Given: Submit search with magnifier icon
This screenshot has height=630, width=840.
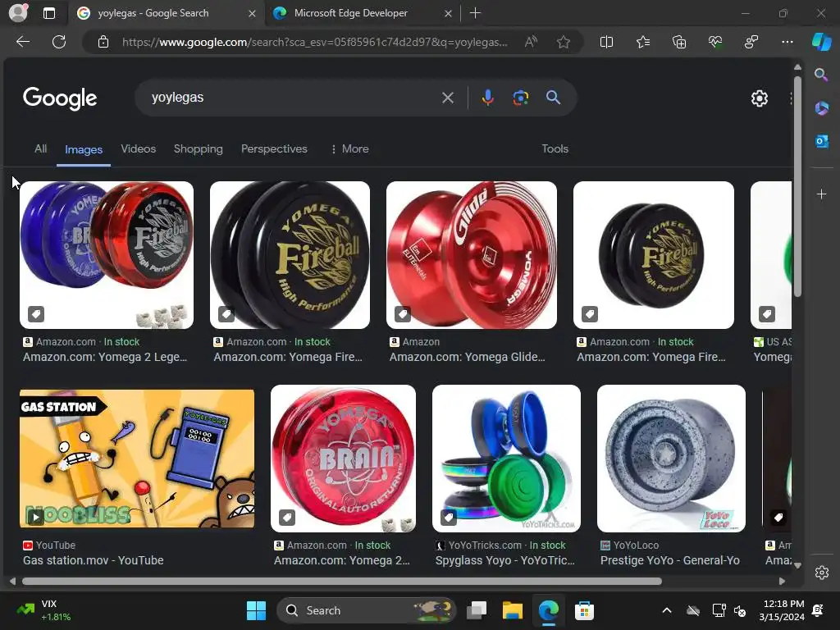Looking at the screenshot, I should tap(553, 98).
